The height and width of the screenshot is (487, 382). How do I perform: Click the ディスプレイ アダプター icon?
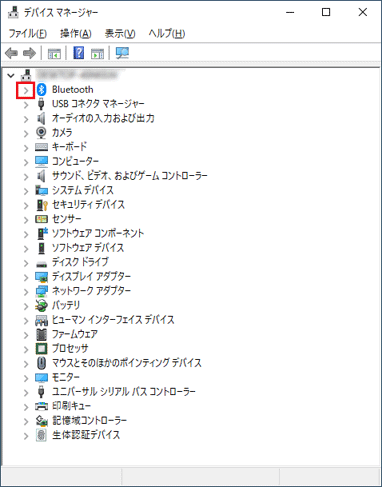41,277
